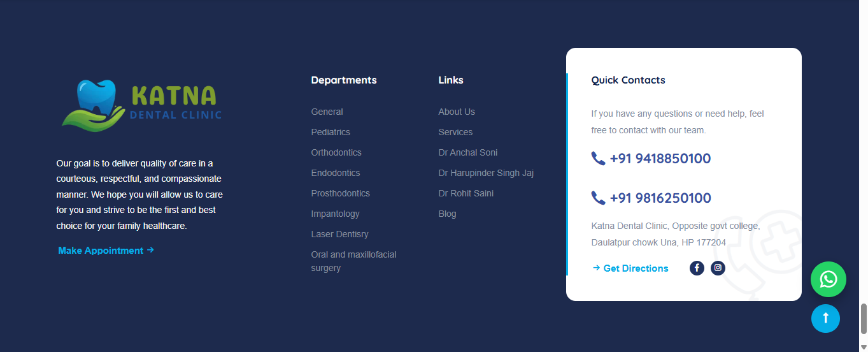Open the Facebook social icon
Image resolution: width=868 pixels, height=352 pixels.
(697, 268)
